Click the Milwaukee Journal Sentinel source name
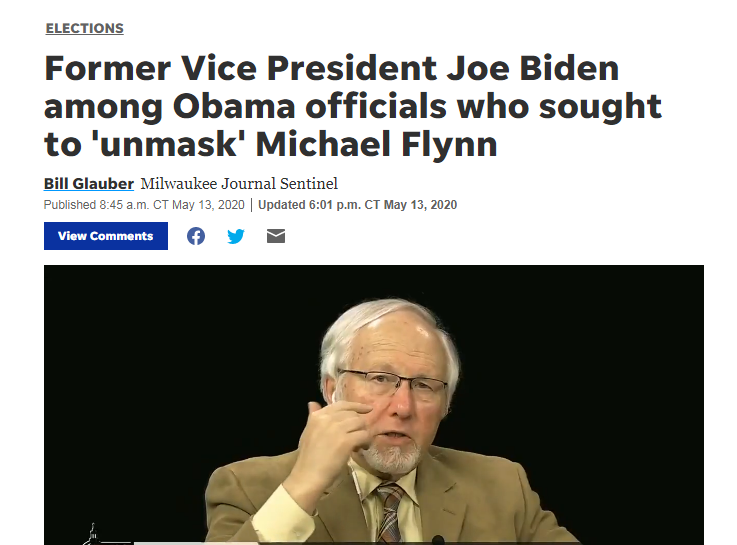The image size is (737, 545). coord(239,183)
